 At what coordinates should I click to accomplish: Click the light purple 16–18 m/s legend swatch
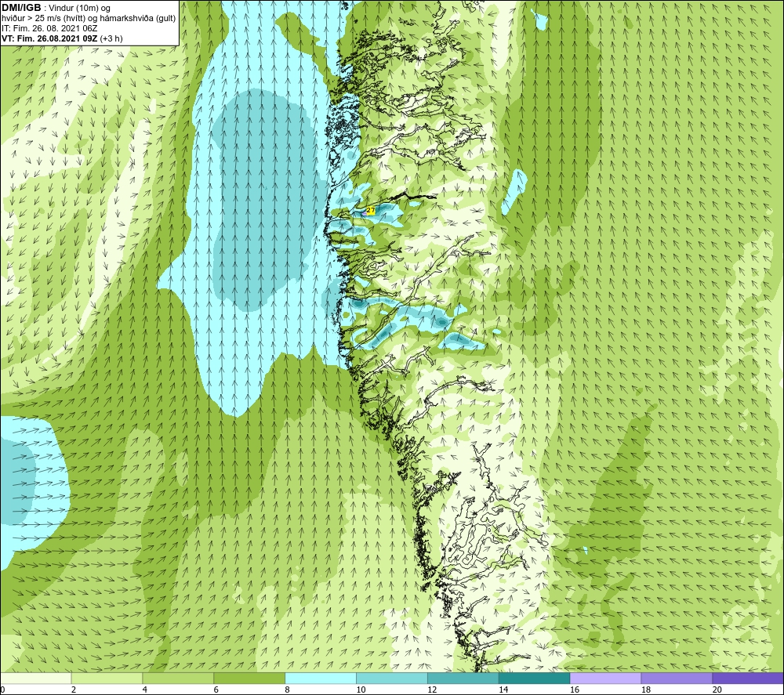coord(605,678)
